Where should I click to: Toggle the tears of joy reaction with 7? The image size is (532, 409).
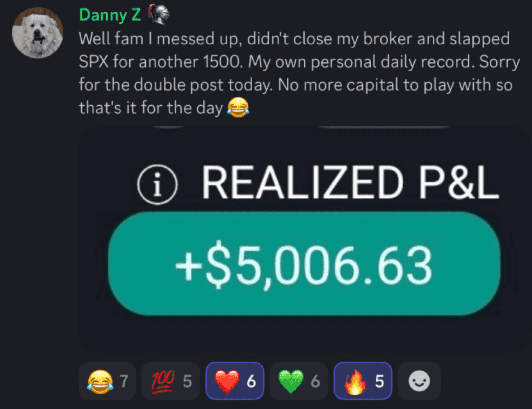107,381
